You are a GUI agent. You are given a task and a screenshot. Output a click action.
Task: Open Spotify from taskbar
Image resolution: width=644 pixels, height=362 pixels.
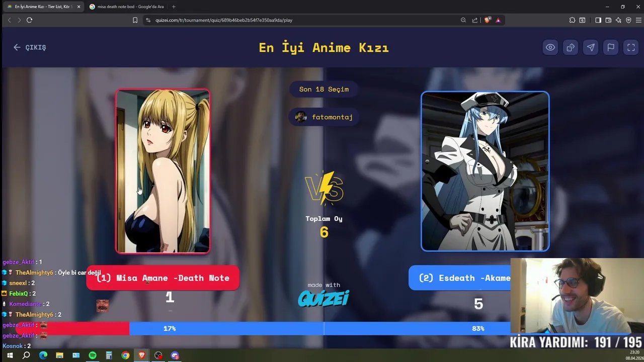point(93,355)
